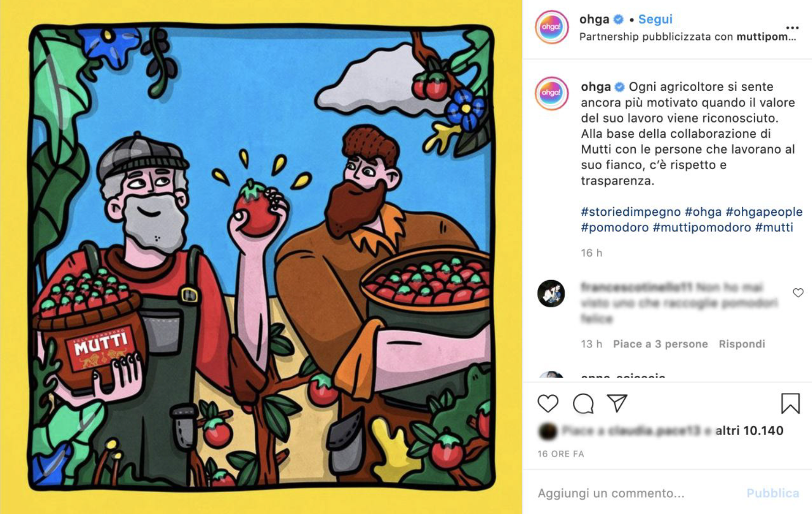
Task: Open the #pomodoro hashtag
Action: coord(614,227)
